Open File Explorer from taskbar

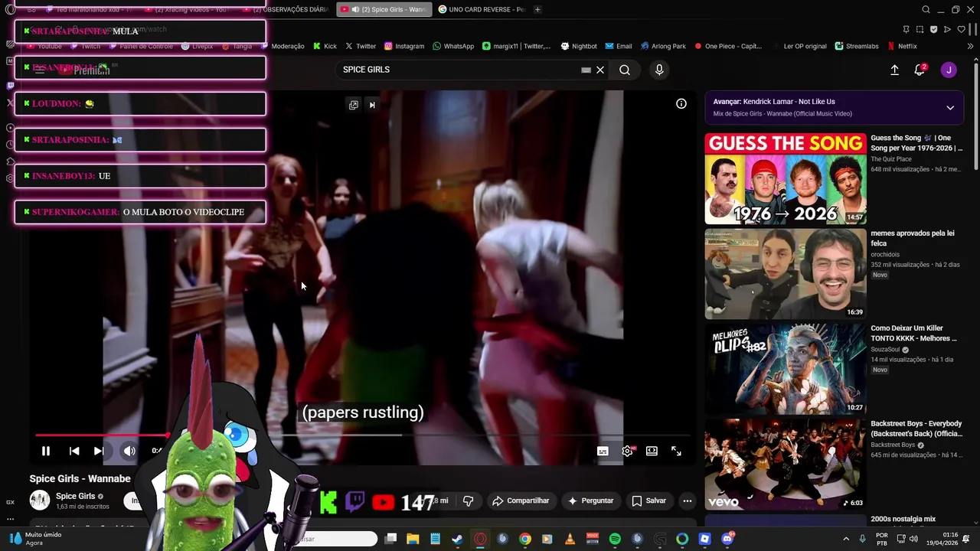click(413, 539)
